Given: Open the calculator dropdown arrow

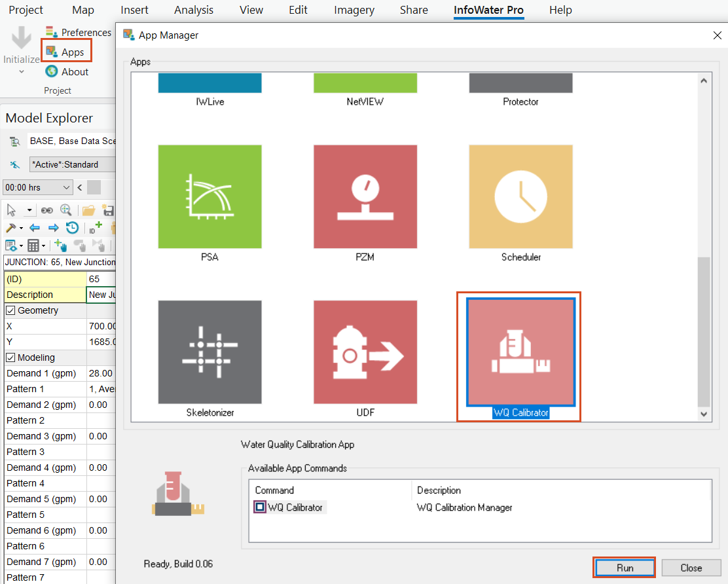Looking at the screenshot, I should pos(44,246).
